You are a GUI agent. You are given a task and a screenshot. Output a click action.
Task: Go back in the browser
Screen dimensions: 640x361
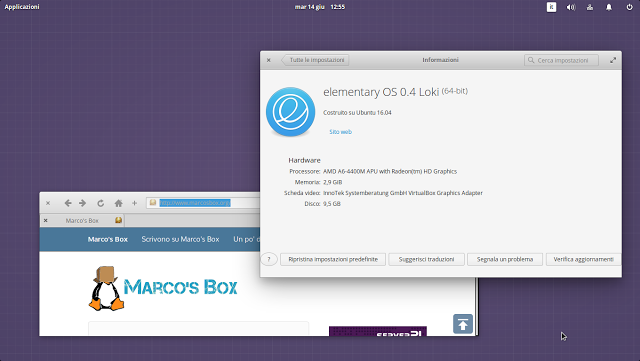pyautogui.click(x=68, y=203)
